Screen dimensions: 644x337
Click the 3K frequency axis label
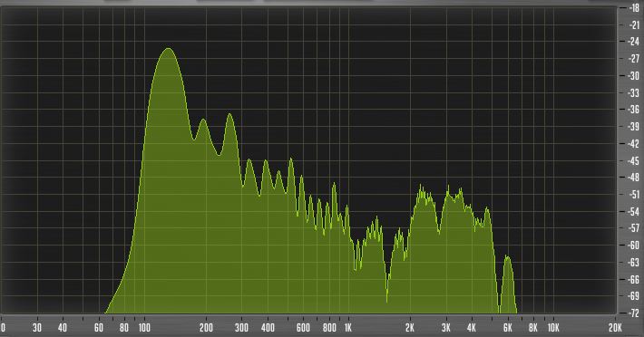[446, 328]
